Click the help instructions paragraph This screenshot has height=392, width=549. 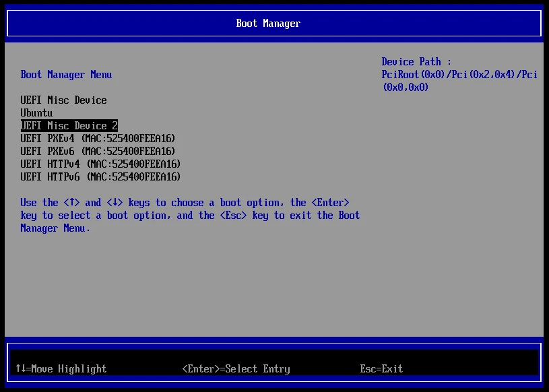click(x=190, y=216)
